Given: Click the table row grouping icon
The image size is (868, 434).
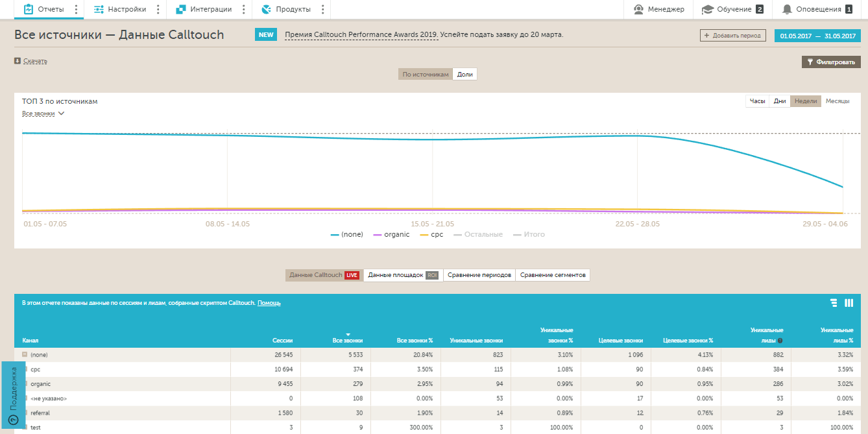Looking at the screenshot, I should [834, 303].
